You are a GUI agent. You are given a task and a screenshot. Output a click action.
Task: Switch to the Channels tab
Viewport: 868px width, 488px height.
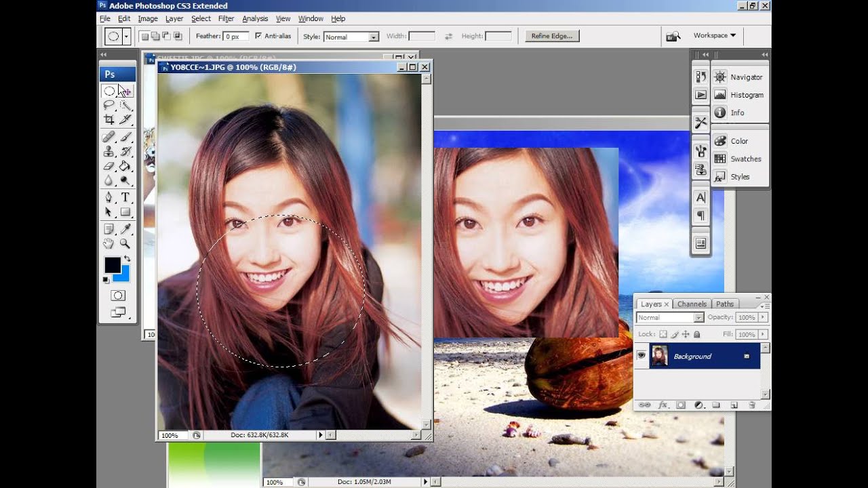pos(692,304)
